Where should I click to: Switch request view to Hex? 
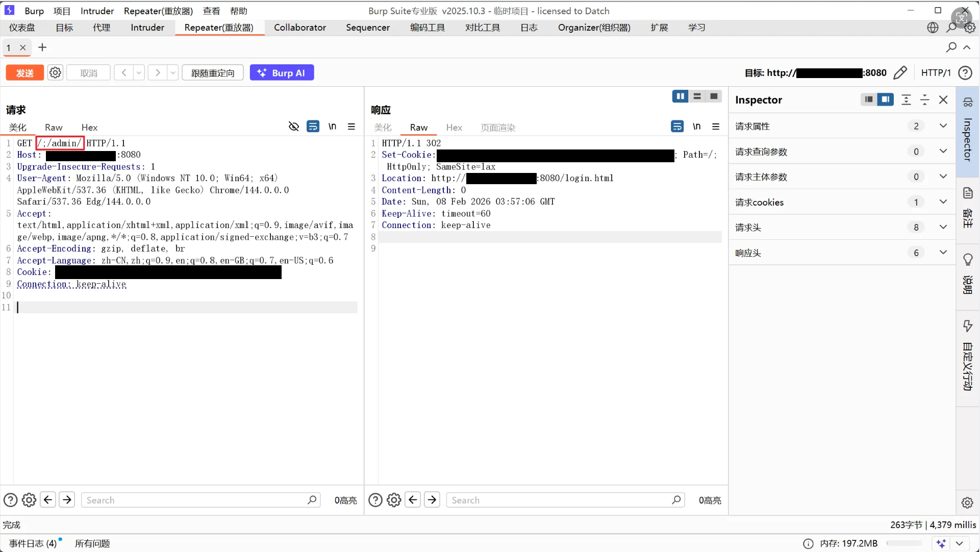pyautogui.click(x=89, y=128)
